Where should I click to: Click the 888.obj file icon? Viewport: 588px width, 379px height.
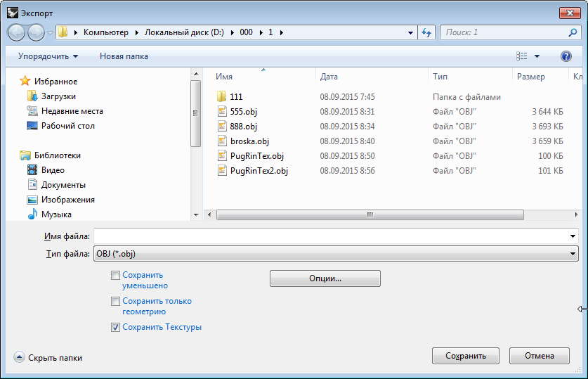222,126
